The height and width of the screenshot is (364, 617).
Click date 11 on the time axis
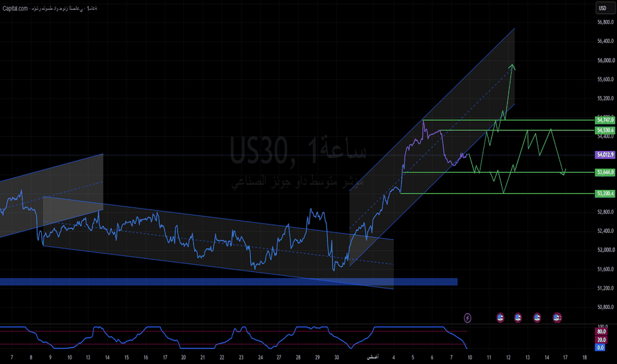pyautogui.click(x=489, y=357)
